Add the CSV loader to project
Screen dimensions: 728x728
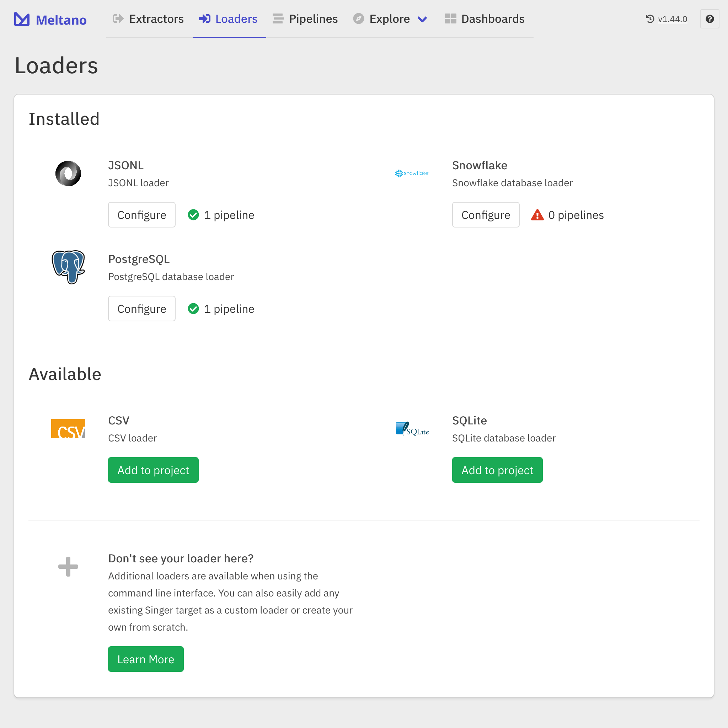(153, 470)
